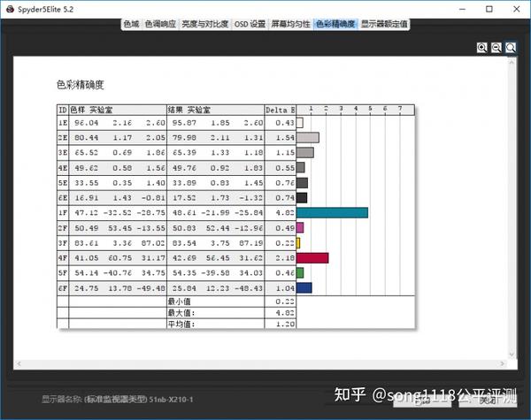Click the zoom out magnifier icon

[x=496, y=48]
